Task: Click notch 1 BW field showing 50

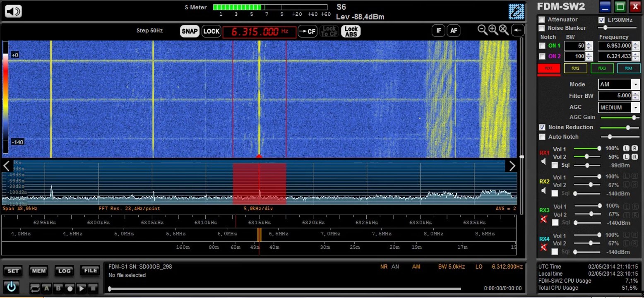Action: 574,46
